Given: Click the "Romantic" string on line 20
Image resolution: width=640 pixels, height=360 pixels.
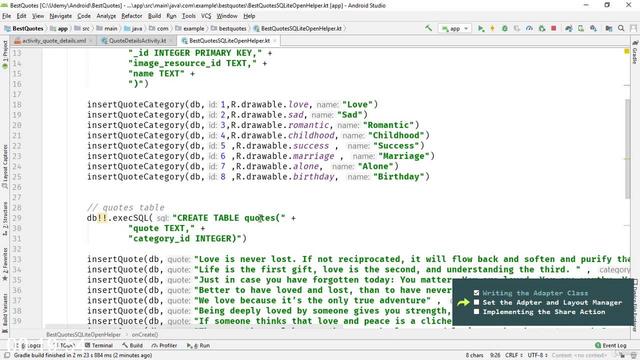Looking at the screenshot, I should (388, 125).
